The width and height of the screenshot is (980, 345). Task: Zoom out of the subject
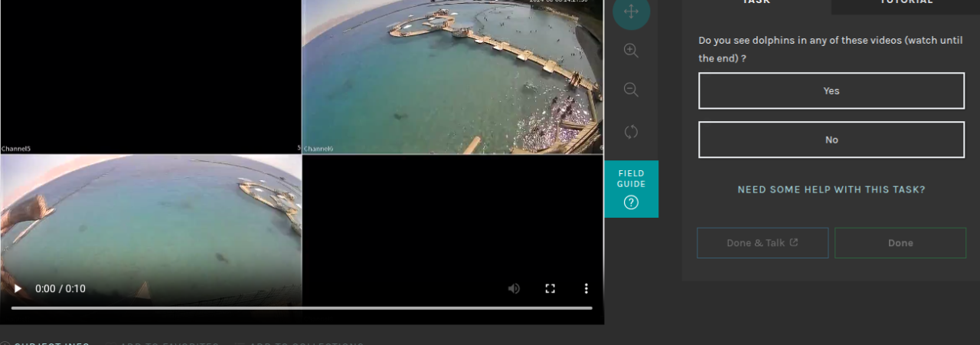(631, 90)
